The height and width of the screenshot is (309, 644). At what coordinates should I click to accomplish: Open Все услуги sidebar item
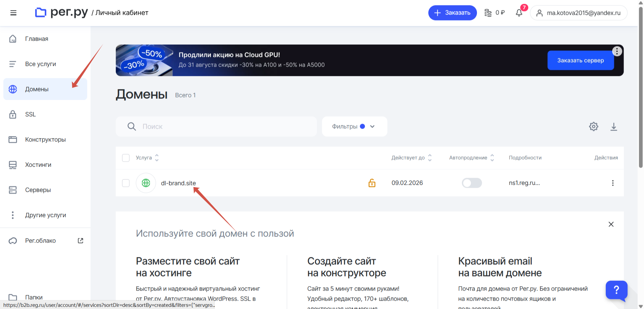click(45, 64)
